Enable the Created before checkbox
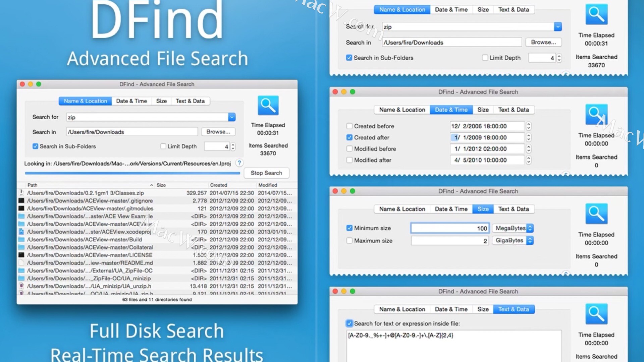 [x=350, y=126]
